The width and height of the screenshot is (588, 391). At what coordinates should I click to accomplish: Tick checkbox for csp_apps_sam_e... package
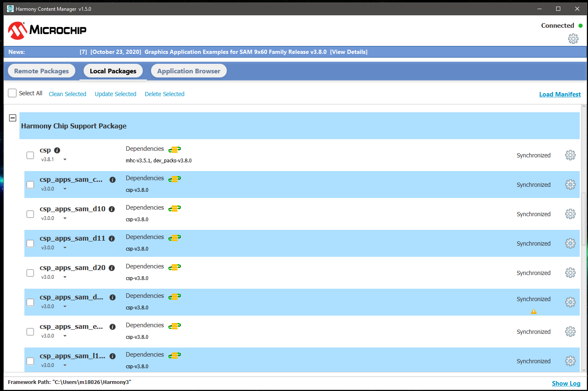30,332
